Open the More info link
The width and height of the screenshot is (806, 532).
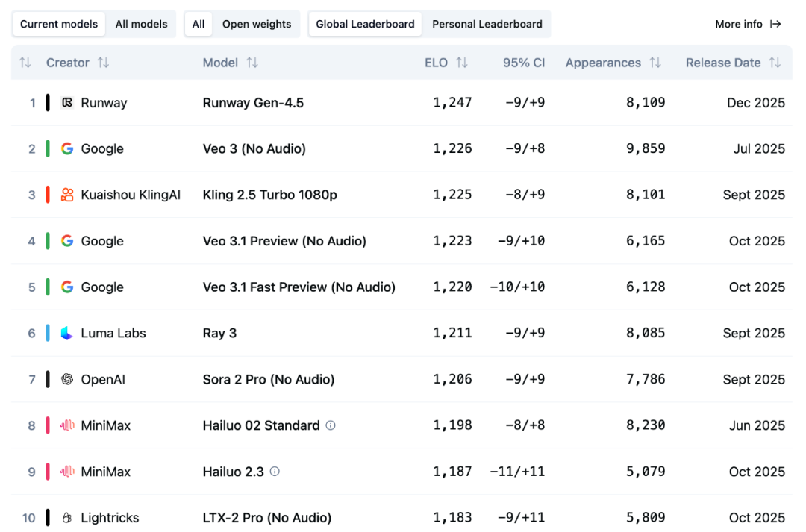pyautogui.click(x=748, y=24)
